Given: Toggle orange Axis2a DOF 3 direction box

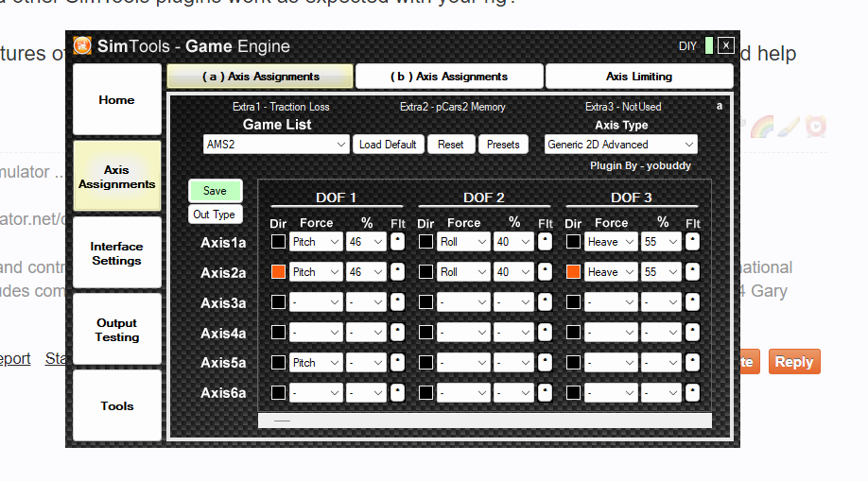Looking at the screenshot, I should point(574,272).
